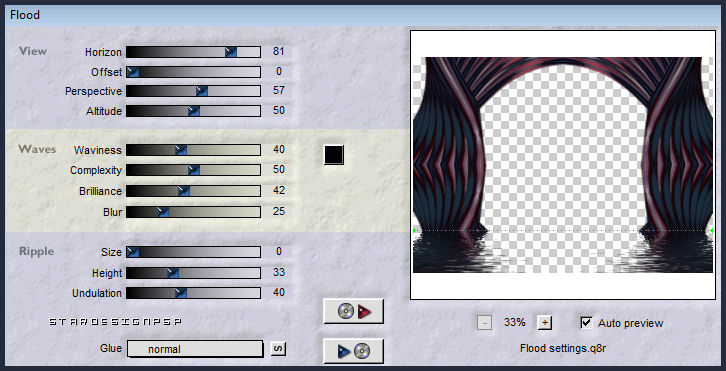Image resolution: width=726 pixels, height=371 pixels.
Task: Click the Complexity slider track
Action: (193, 170)
